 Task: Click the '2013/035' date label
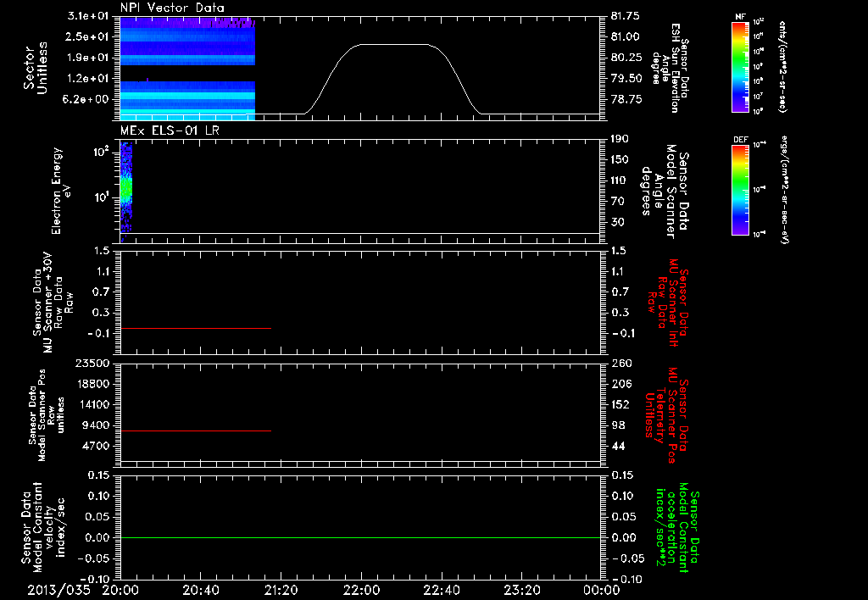58,591
